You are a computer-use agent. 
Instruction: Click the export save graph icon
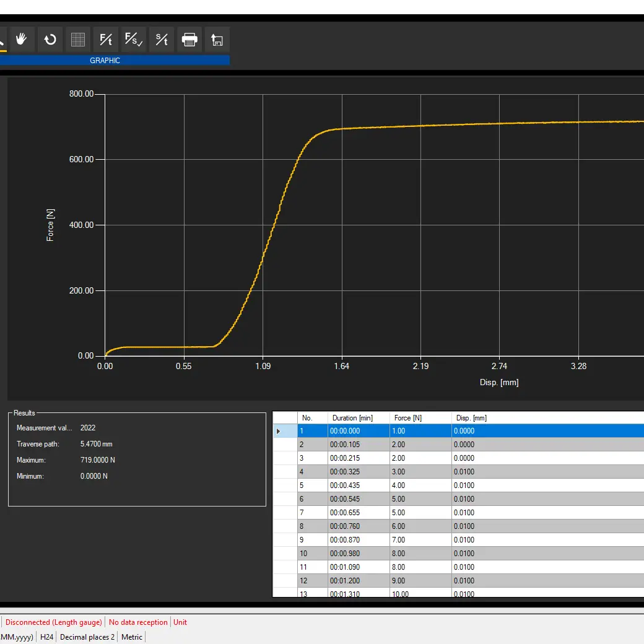coord(217,40)
